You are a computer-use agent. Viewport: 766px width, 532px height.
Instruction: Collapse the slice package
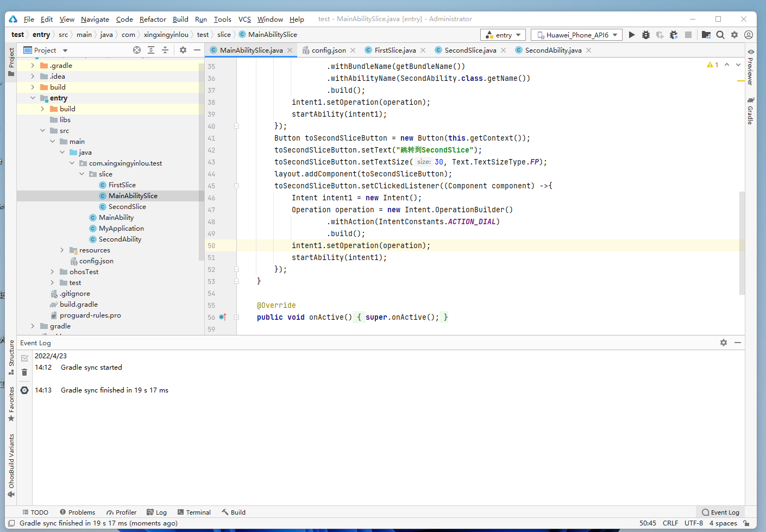81,174
